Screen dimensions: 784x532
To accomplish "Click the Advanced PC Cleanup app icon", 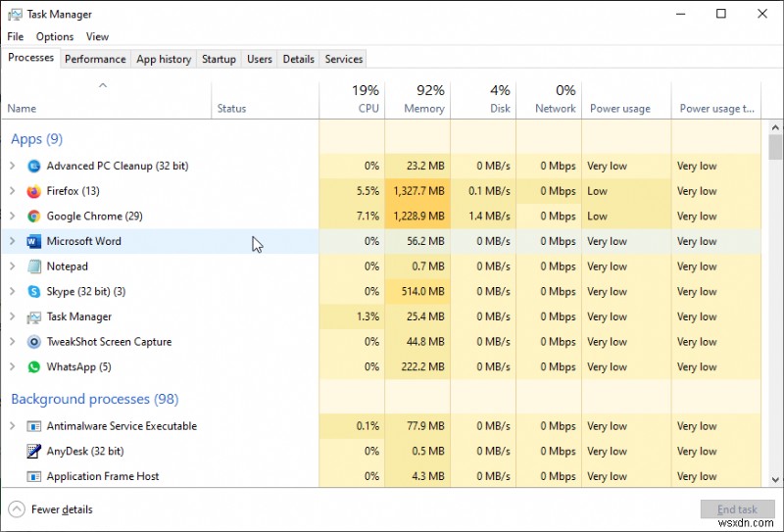I will (x=34, y=166).
